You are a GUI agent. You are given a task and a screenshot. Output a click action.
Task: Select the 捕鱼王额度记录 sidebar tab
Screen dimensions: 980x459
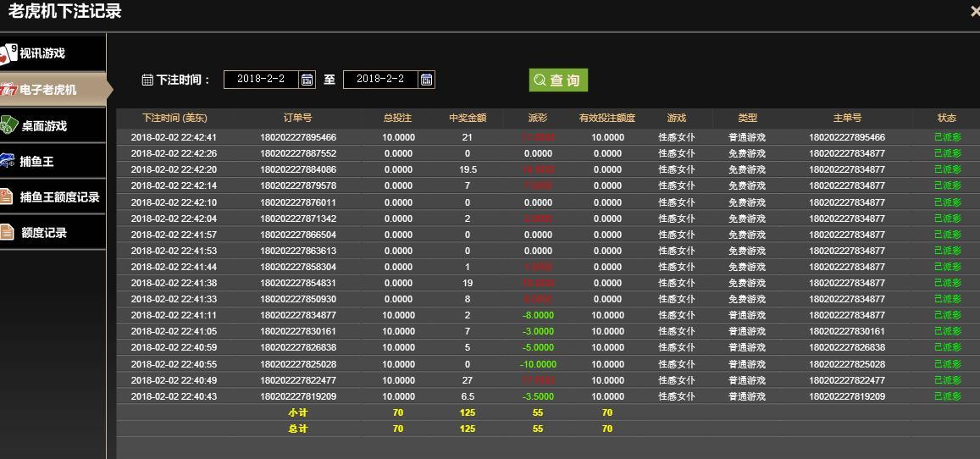59,196
